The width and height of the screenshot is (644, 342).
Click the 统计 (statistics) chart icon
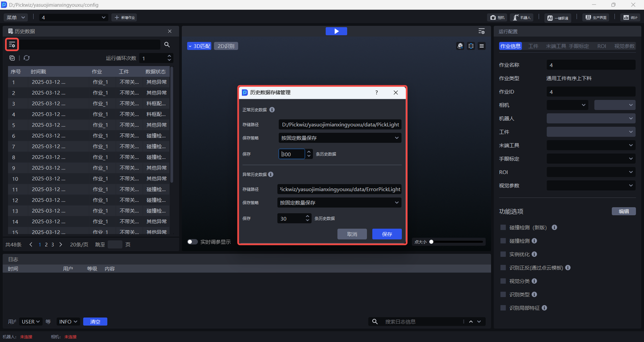630,18
